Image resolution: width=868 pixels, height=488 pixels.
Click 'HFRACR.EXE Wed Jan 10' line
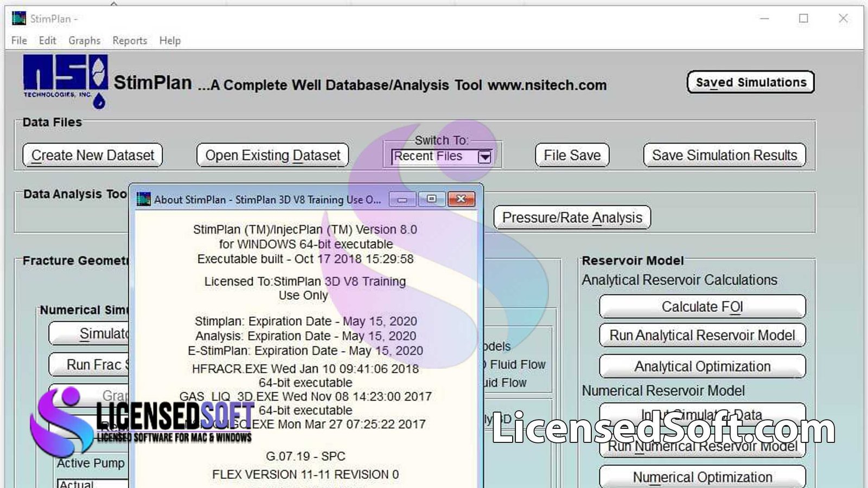click(305, 369)
